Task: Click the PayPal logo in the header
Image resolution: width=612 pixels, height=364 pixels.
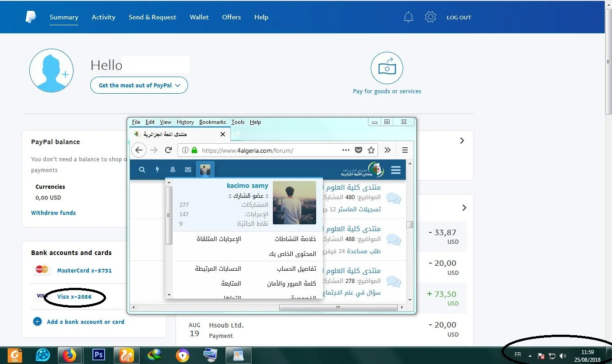Action: click(31, 17)
